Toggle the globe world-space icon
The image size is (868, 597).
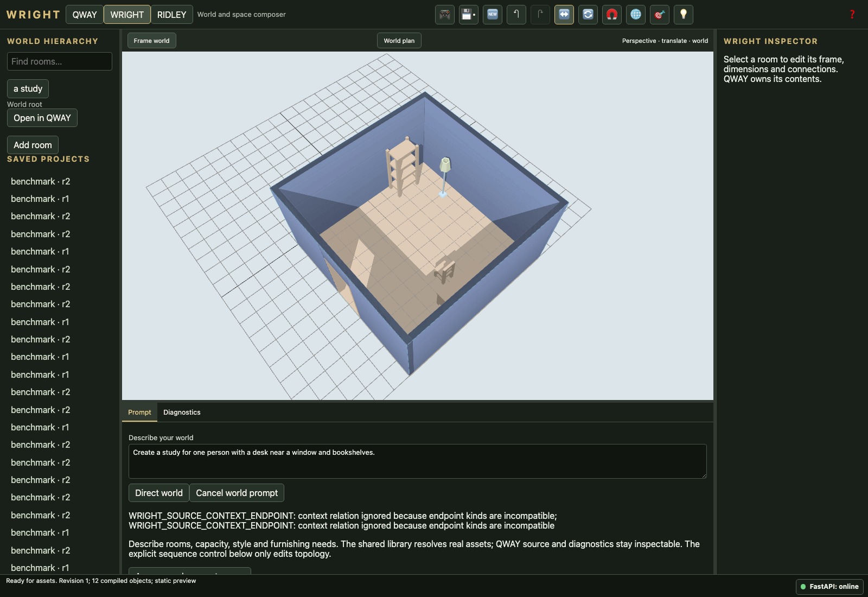point(636,15)
